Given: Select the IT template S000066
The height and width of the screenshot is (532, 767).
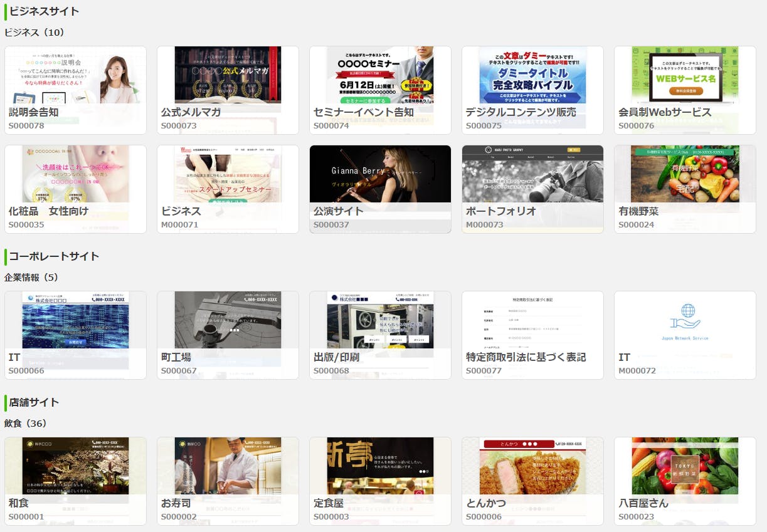Looking at the screenshot, I should point(75,335).
